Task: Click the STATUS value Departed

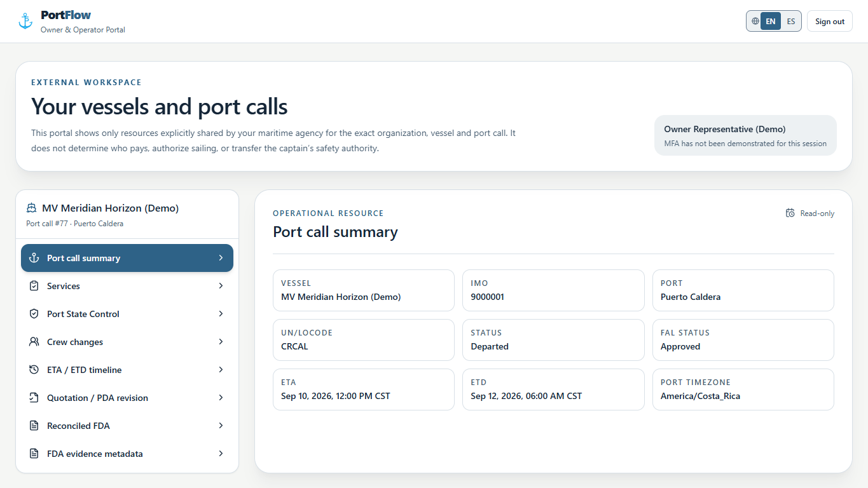Action: 490,346
